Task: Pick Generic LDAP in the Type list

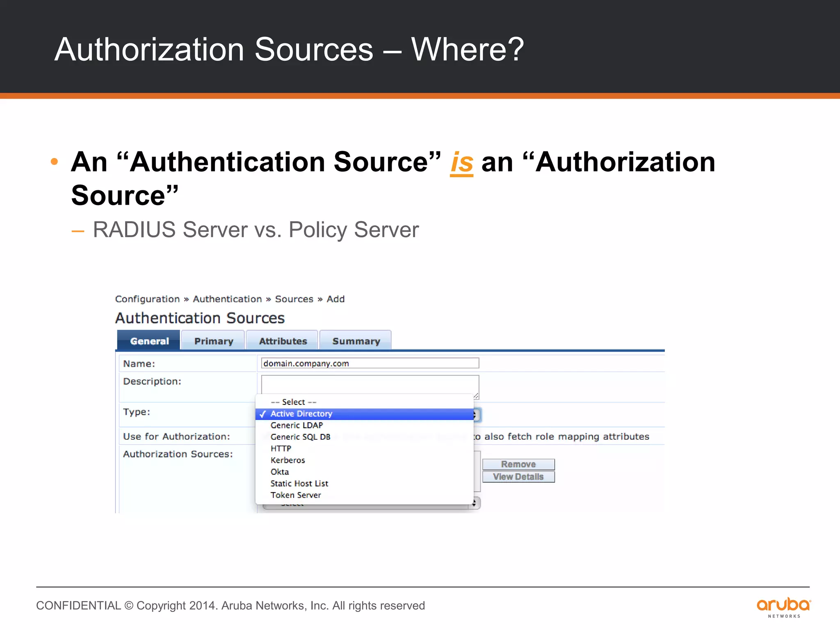Action: point(365,425)
